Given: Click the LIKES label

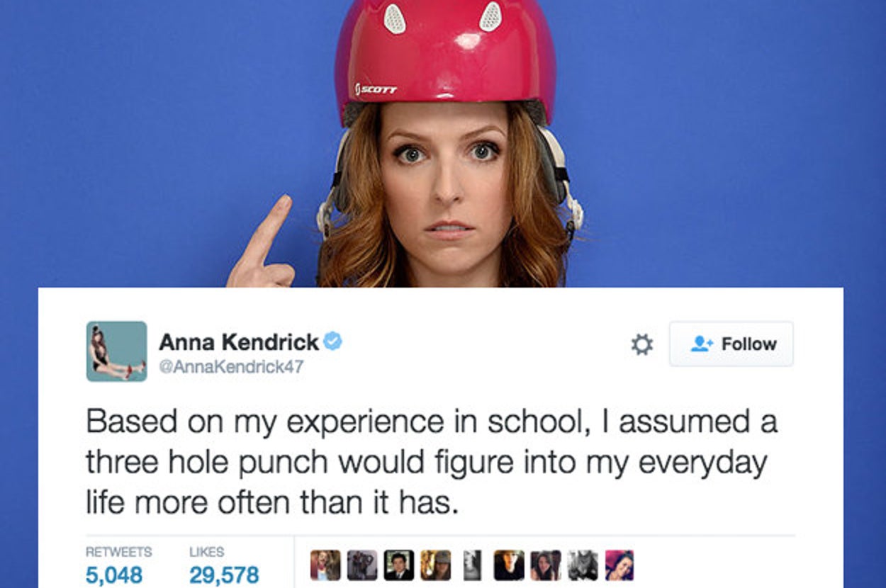Looking at the screenshot, I should click(x=206, y=551).
